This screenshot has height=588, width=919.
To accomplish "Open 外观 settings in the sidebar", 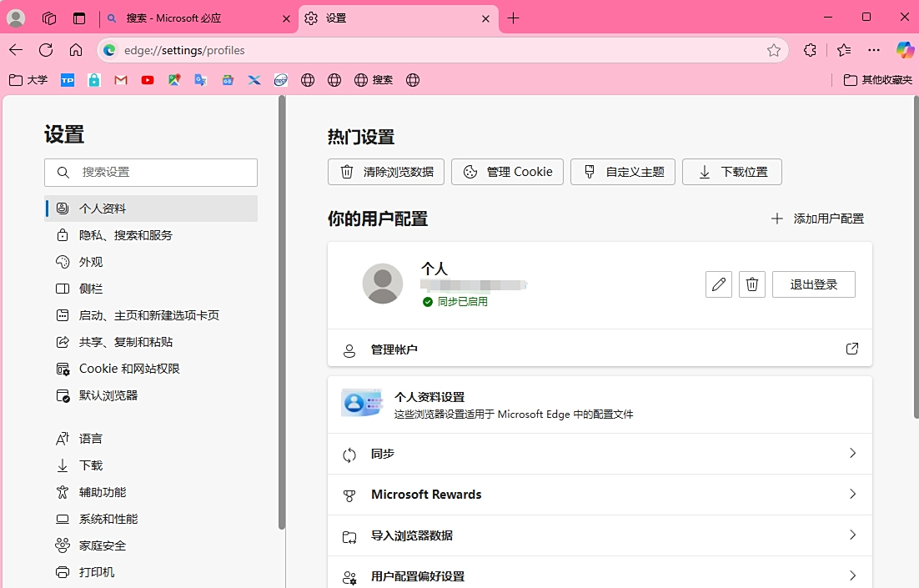I will pyautogui.click(x=91, y=262).
